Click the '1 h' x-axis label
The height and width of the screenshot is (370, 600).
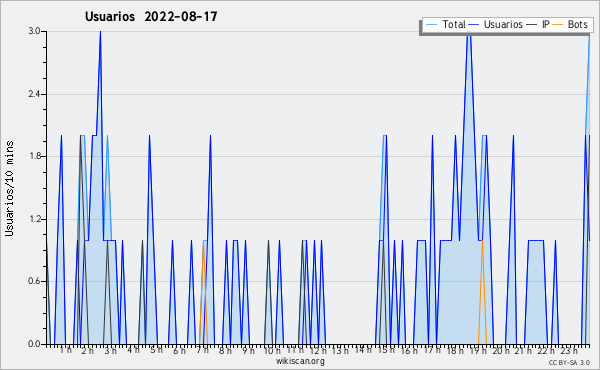65,350
